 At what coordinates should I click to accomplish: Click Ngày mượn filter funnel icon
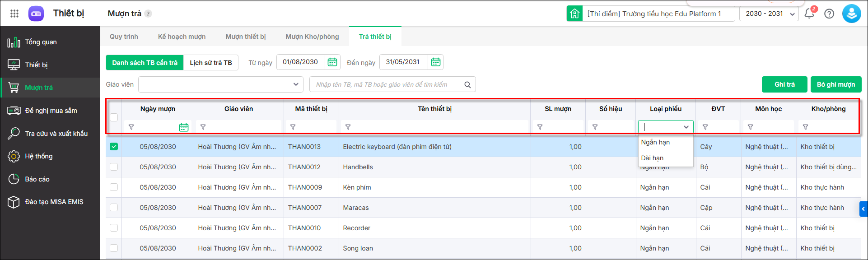[x=131, y=127]
